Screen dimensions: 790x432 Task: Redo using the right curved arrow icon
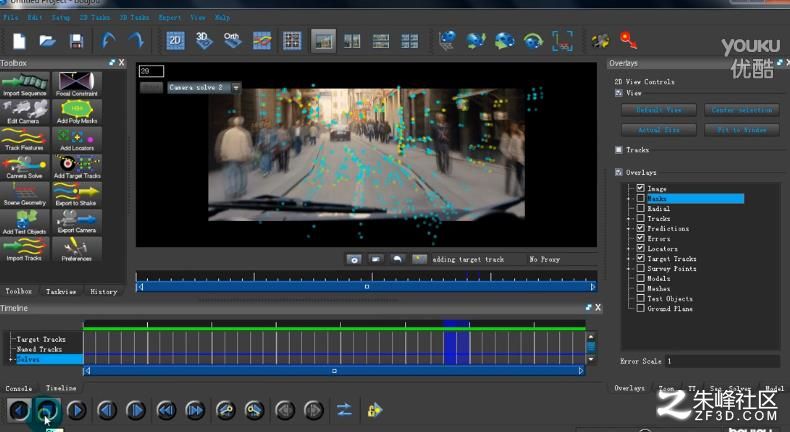click(x=136, y=39)
